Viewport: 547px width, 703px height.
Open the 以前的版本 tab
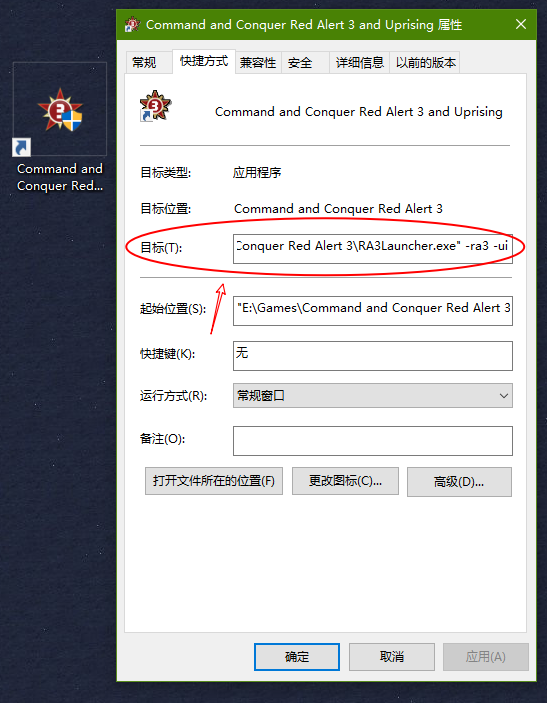coord(425,62)
